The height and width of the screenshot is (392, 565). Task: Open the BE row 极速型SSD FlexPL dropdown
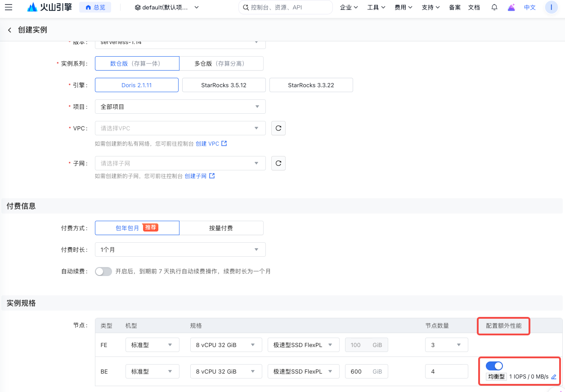point(304,371)
